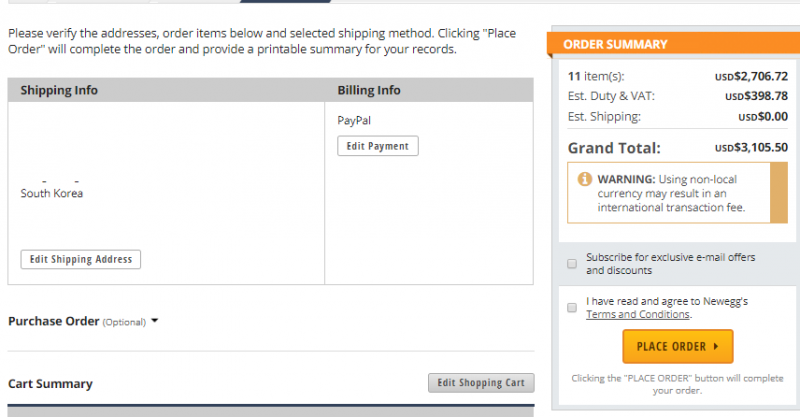Screen dimensions: 800x417
Task: Click the South Korea address line
Action: point(52,193)
